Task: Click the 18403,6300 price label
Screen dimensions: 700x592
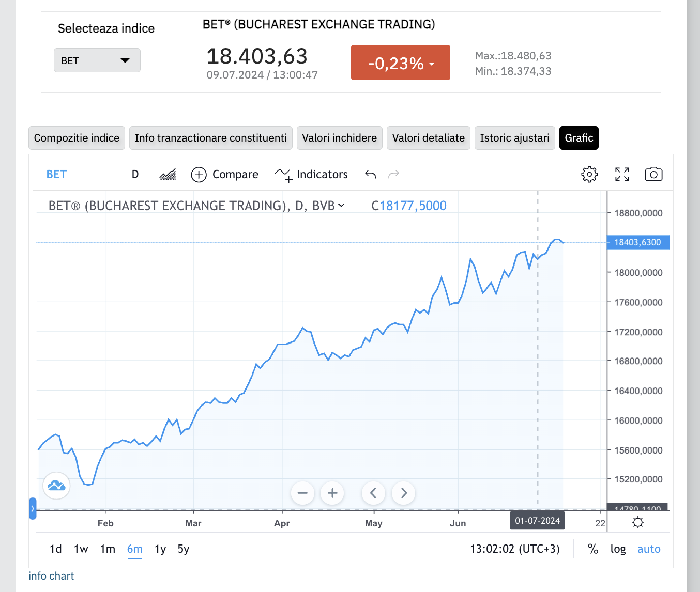Action: pos(638,242)
